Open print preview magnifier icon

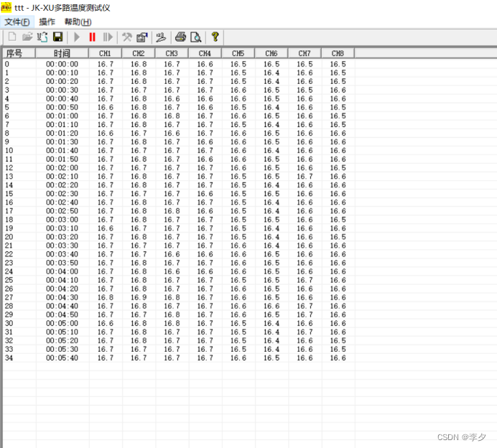point(195,37)
